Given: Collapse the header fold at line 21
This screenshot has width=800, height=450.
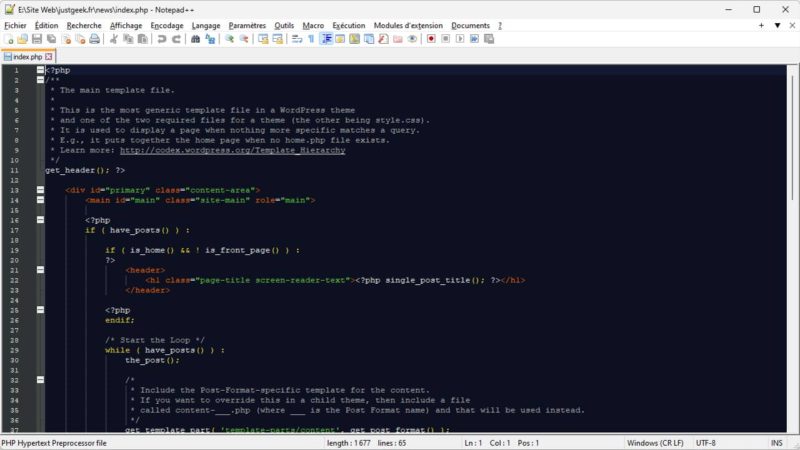Looking at the screenshot, I should coord(40,270).
